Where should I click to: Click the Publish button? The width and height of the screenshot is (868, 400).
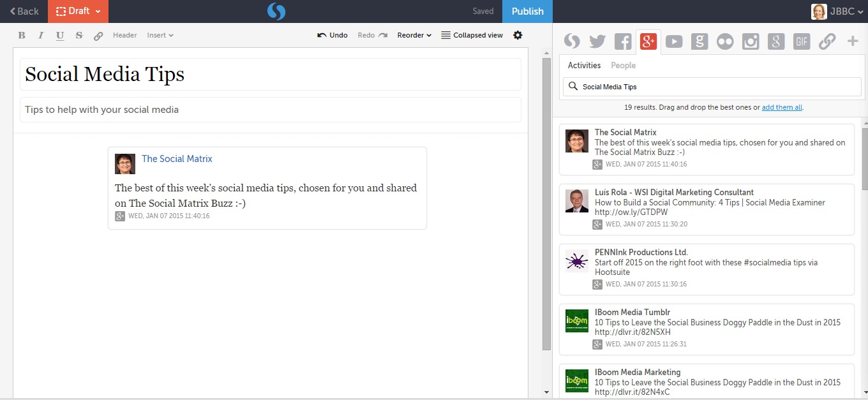click(x=527, y=11)
